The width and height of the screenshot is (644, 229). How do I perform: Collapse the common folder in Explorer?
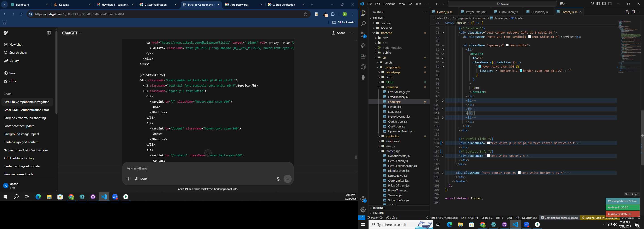(x=379, y=87)
